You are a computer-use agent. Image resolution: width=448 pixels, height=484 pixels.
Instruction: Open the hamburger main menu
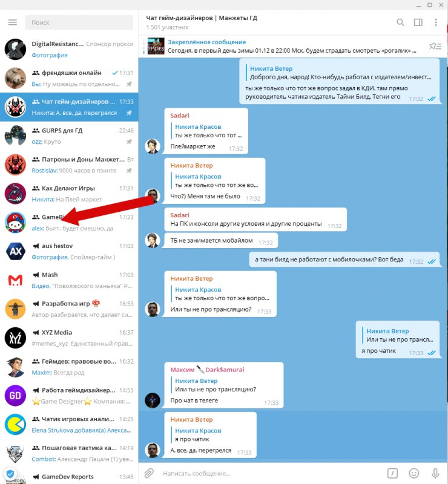click(13, 22)
